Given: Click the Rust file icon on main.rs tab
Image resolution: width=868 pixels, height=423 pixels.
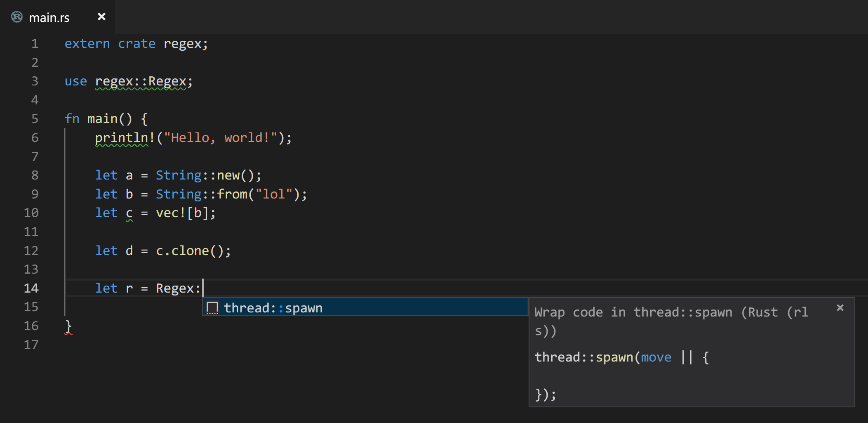Looking at the screenshot, I should [17, 17].
